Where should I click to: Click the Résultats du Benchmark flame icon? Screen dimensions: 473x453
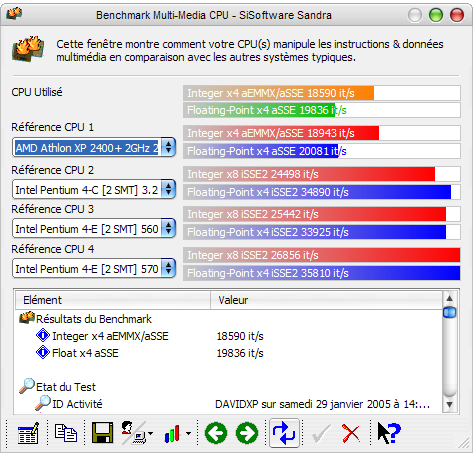27,318
